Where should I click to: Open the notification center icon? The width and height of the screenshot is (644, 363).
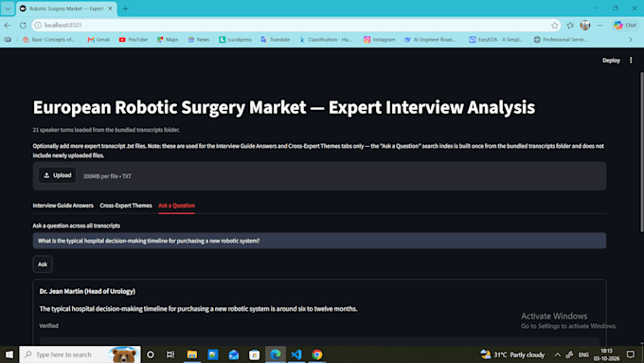click(x=631, y=354)
